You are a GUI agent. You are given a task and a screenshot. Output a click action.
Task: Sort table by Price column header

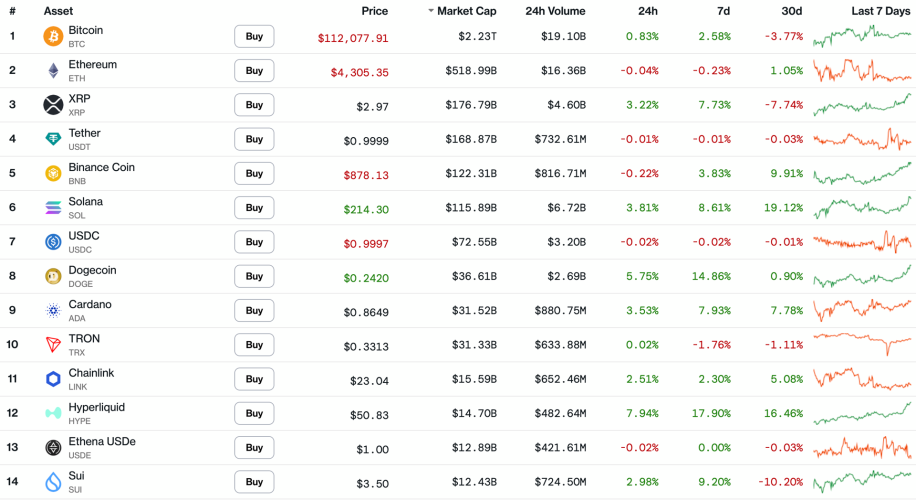pyautogui.click(x=374, y=11)
